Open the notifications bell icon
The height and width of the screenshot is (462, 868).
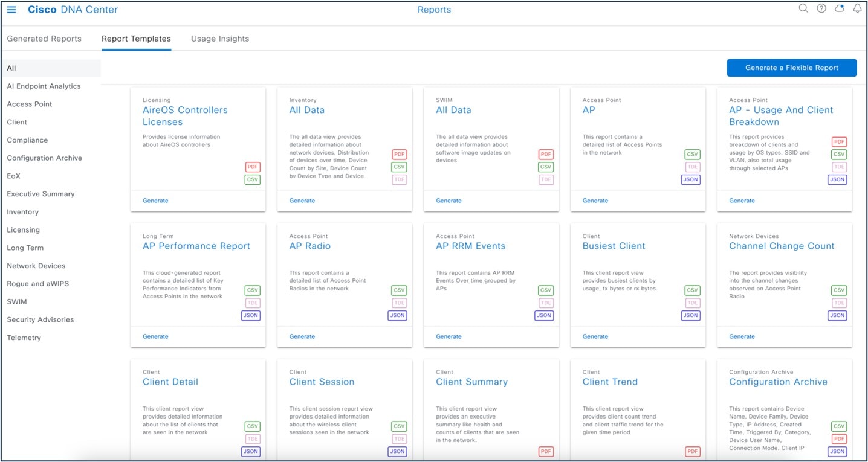(x=857, y=8)
